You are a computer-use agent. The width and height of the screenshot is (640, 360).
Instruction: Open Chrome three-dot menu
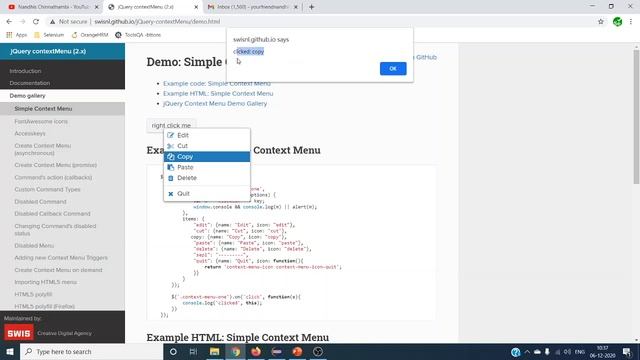click(x=631, y=22)
